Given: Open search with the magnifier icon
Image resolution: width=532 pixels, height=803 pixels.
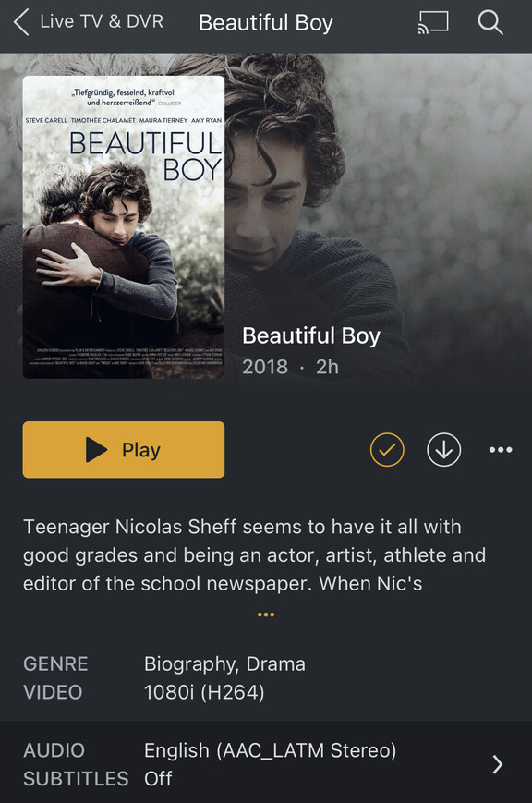Looking at the screenshot, I should point(490,22).
